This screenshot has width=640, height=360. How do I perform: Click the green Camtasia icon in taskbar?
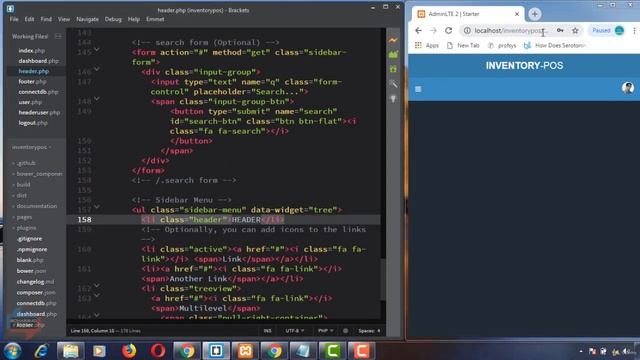[x=332, y=351]
